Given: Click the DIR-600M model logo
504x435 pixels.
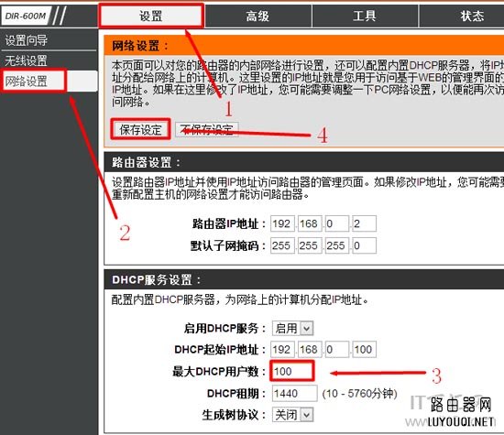Looking at the screenshot, I should (26, 16).
